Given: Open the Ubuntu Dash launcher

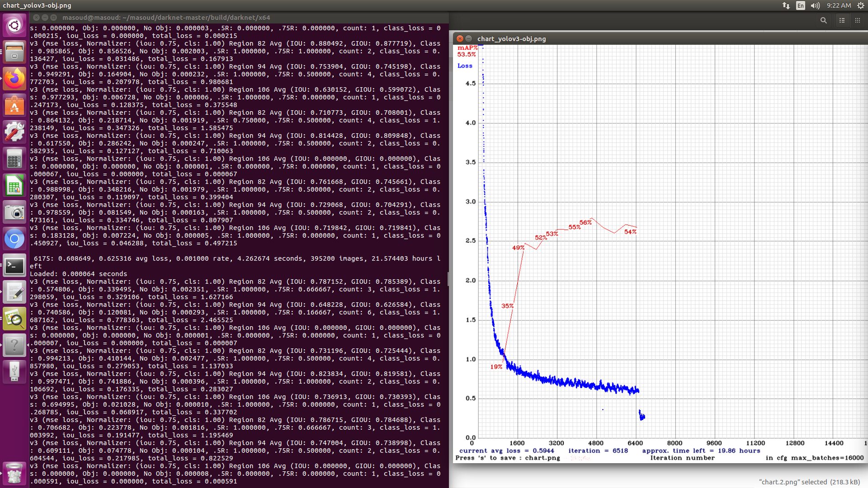Looking at the screenshot, I should [x=14, y=25].
